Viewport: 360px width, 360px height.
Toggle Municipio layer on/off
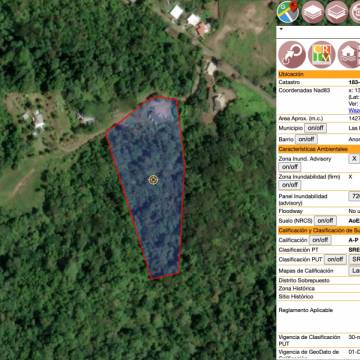tap(315, 128)
